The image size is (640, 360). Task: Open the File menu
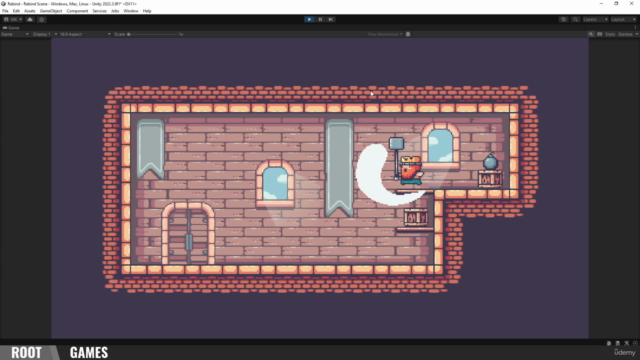5,11
